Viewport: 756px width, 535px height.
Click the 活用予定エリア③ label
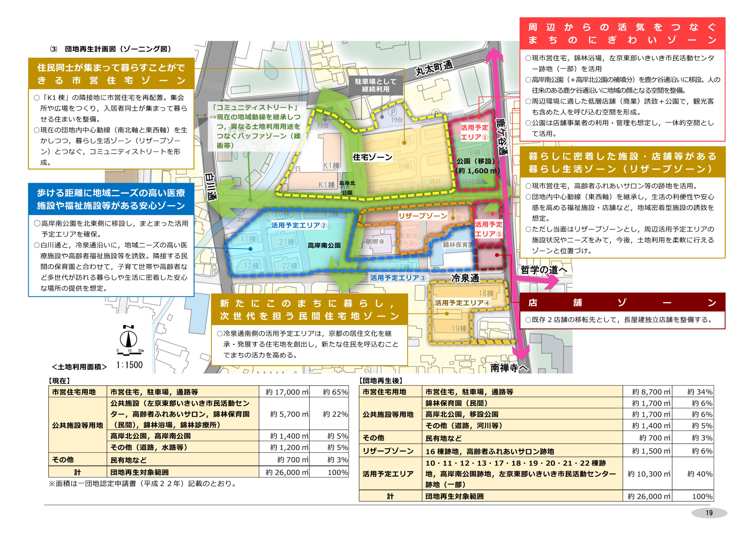[x=398, y=278]
